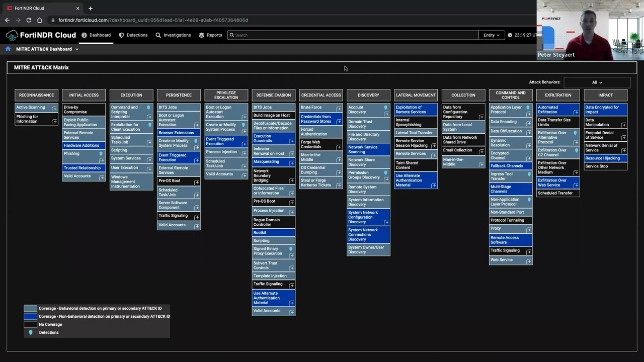Image resolution: width=644 pixels, height=362 pixels.
Task: Select the FortiNDR Cloud browser tab
Action: pos(43,8)
